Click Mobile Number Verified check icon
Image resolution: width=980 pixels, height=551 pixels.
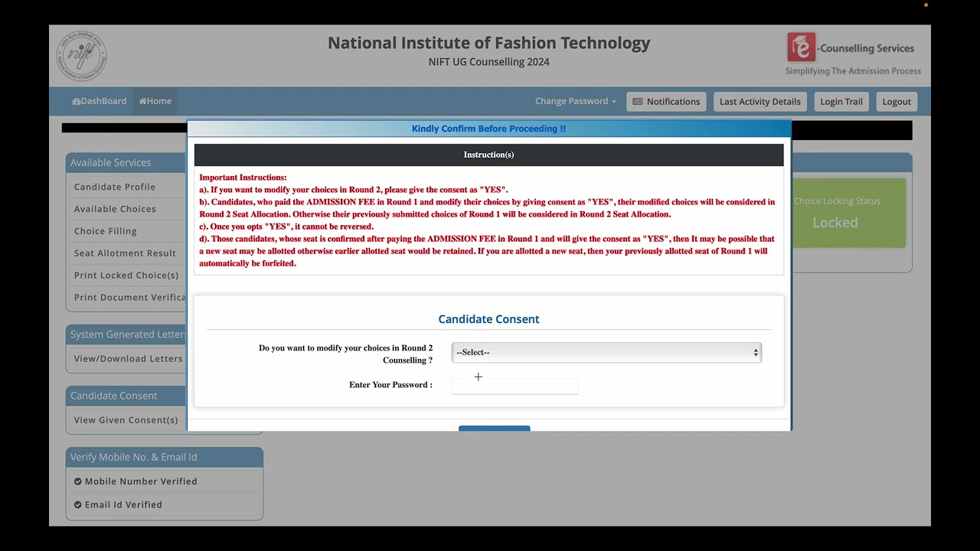point(78,481)
